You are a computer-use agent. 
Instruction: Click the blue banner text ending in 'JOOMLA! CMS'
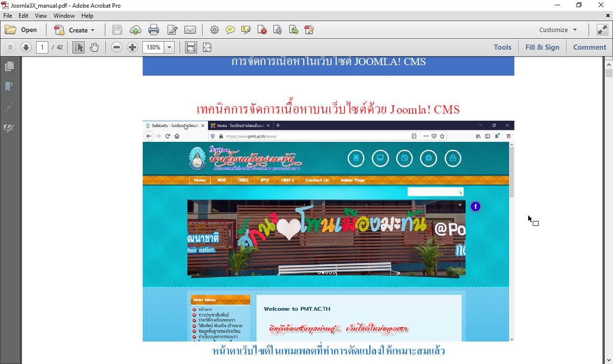pyautogui.click(x=329, y=62)
